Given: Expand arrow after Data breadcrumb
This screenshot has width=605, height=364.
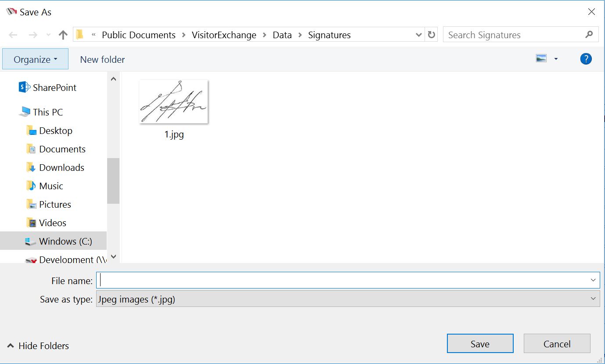Looking at the screenshot, I should click(x=300, y=35).
